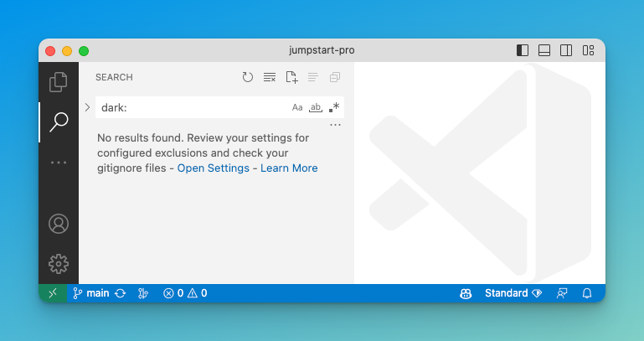Click the collapse all results icon
The height and width of the screenshot is (341, 644).
(335, 77)
